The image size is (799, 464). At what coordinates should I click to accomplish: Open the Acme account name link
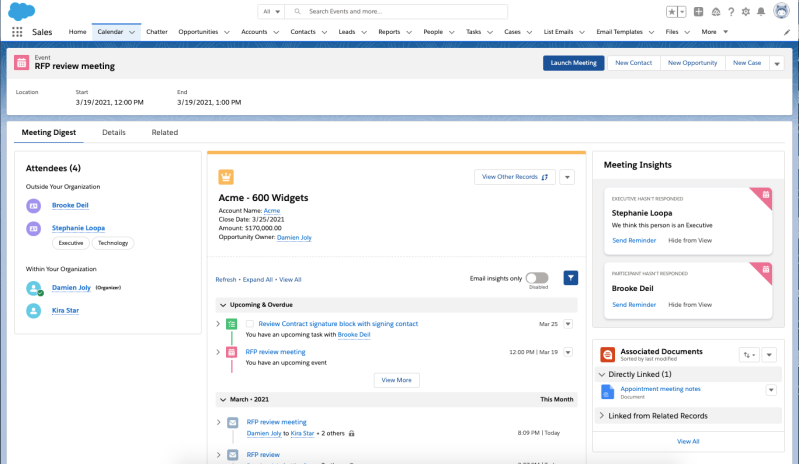(x=272, y=211)
